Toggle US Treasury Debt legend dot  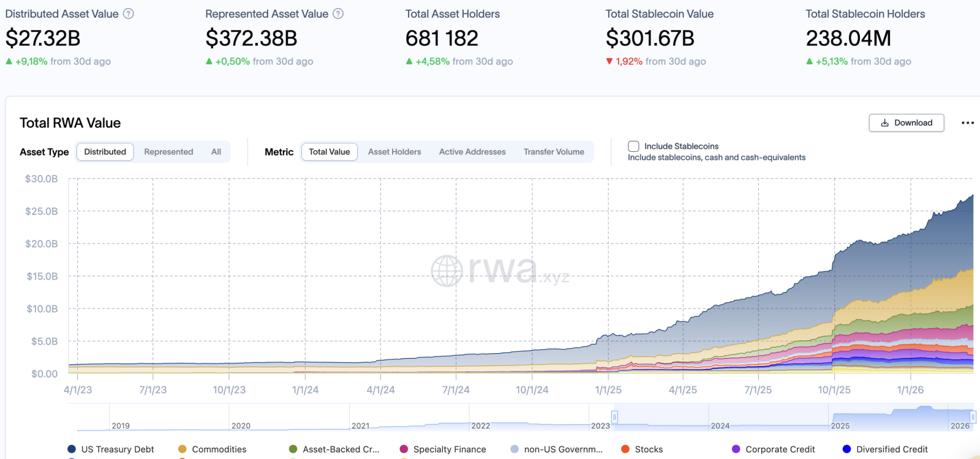(x=72, y=449)
